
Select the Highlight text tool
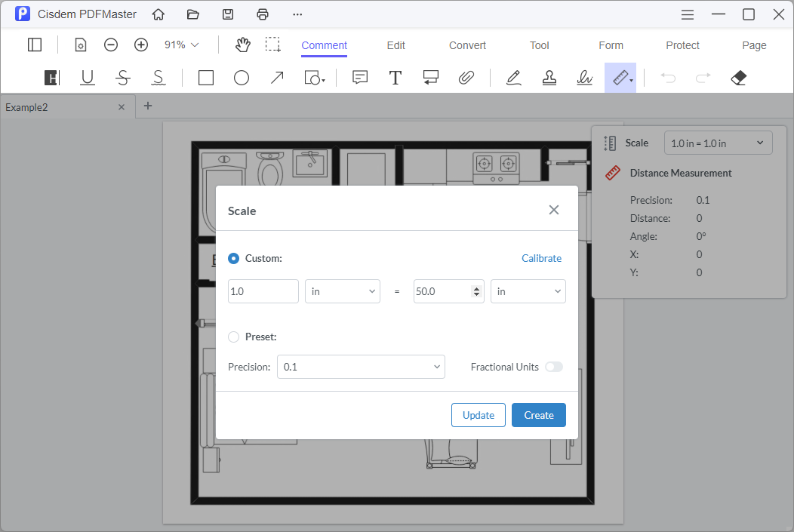pos(52,78)
